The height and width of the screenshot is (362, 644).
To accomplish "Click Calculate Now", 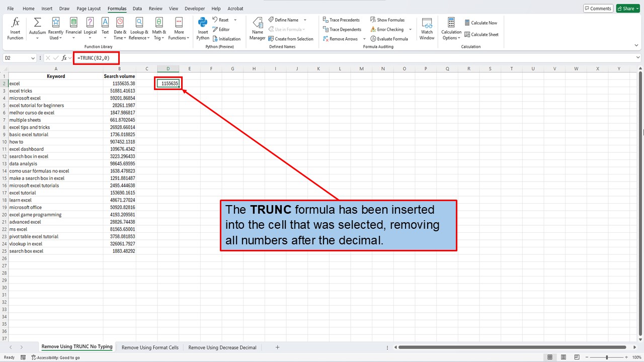I will tap(481, 22).
